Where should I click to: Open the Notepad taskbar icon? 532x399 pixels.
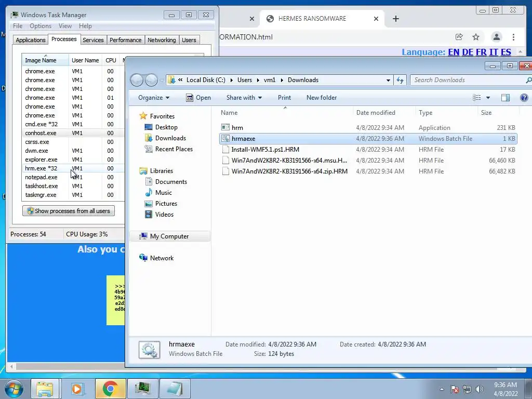coord(175,389)
